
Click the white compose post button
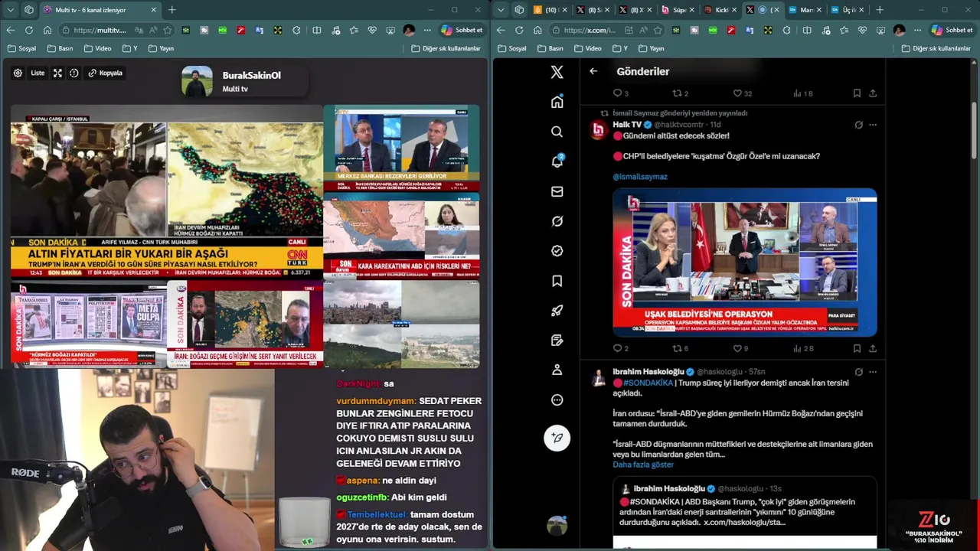557,438
